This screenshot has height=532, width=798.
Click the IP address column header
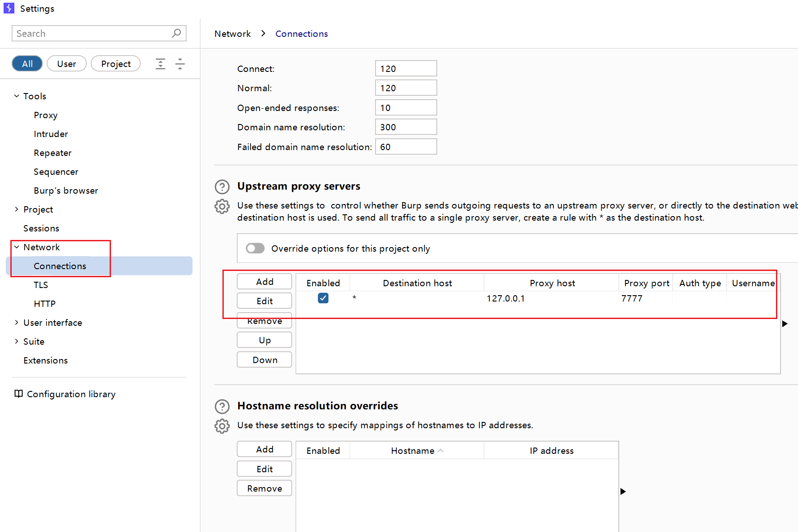pyautogui.click(x=551, y=451)
